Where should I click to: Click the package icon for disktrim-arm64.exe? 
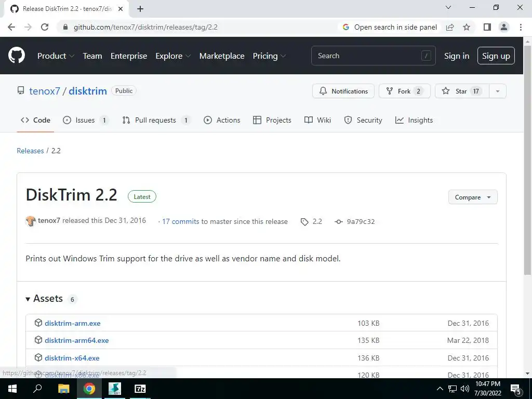pyautogui.click(x=38, y=340)
